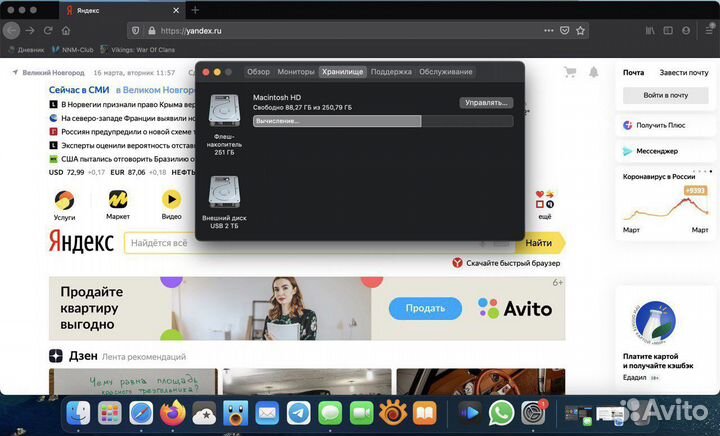Click Управлять storage button
Viewport: 720px width, 436px height.
(x=486, y=102)
